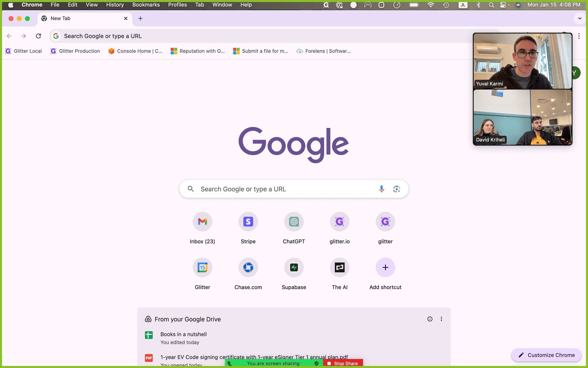The height and width of the screenshot is (368, 588).
Task: Open the History menu
Action: point(115,5)
